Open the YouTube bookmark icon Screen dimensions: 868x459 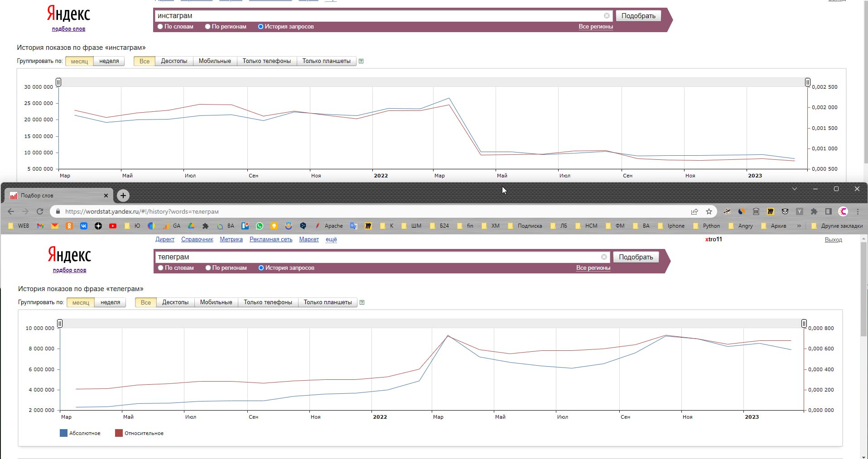113,225
